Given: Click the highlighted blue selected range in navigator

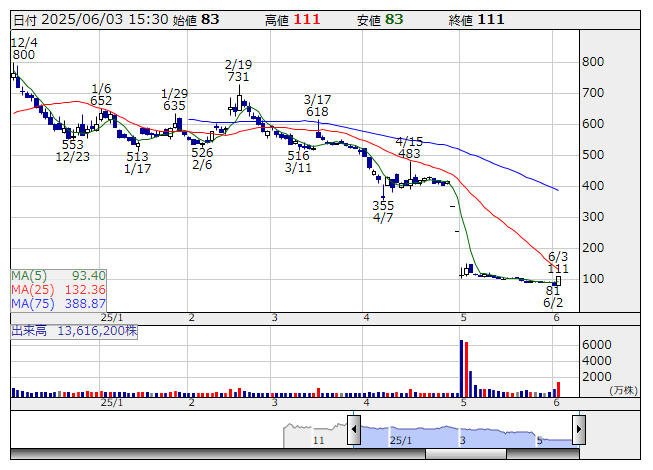Looking at the screenshot, I should tap(466, 436).
